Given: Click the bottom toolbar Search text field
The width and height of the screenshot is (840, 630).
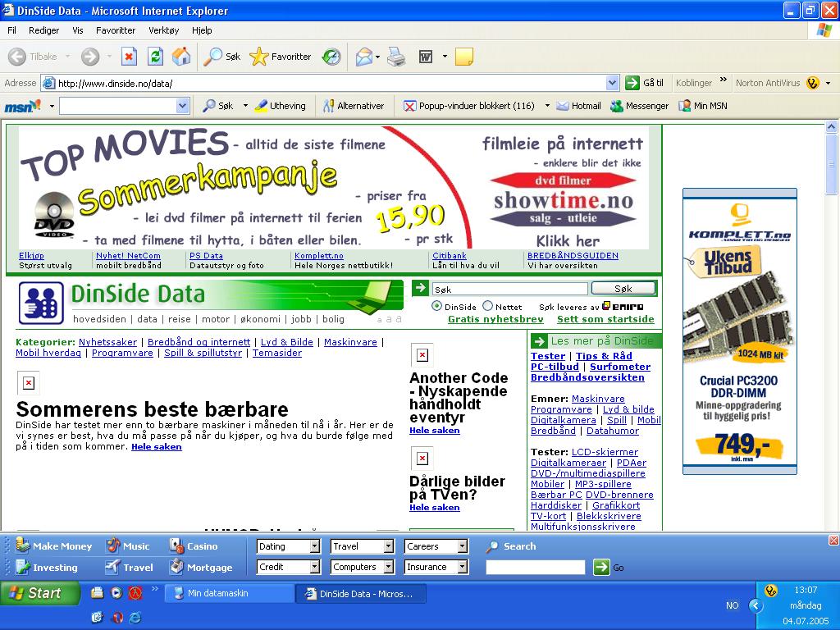Looking at the screenshot, I should (x=535, y=567).
